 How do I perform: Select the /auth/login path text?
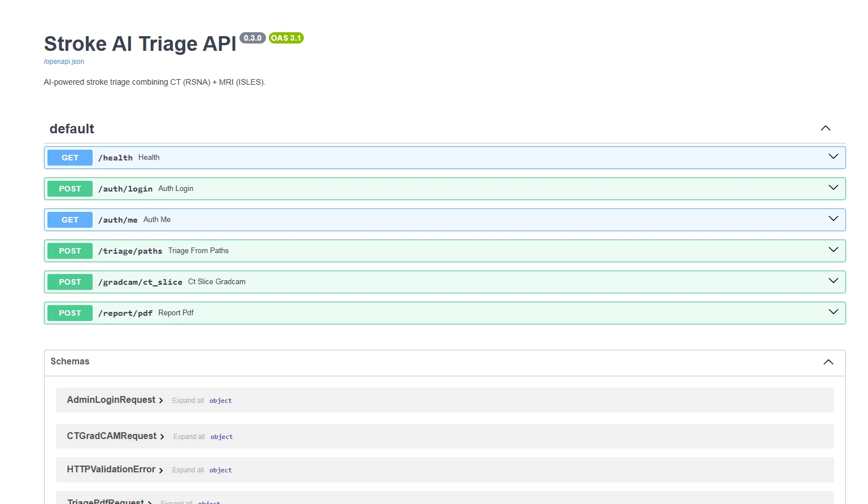(x=125, y=189)
